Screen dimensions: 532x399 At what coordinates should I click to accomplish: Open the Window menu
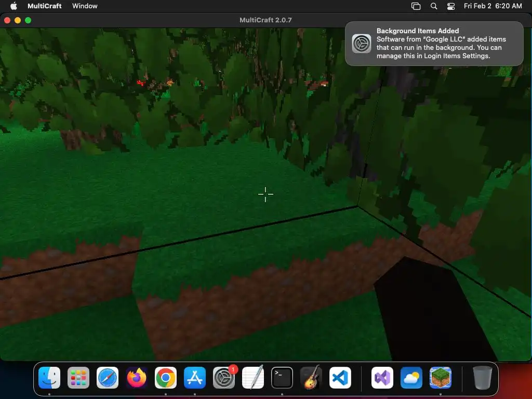(x=85, y=6)
